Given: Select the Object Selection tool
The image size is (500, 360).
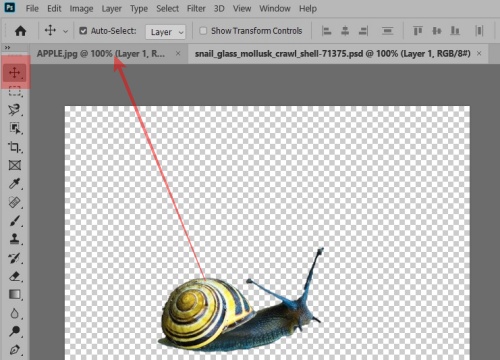Looking at the screenshot, I should [x=15, y=128].
